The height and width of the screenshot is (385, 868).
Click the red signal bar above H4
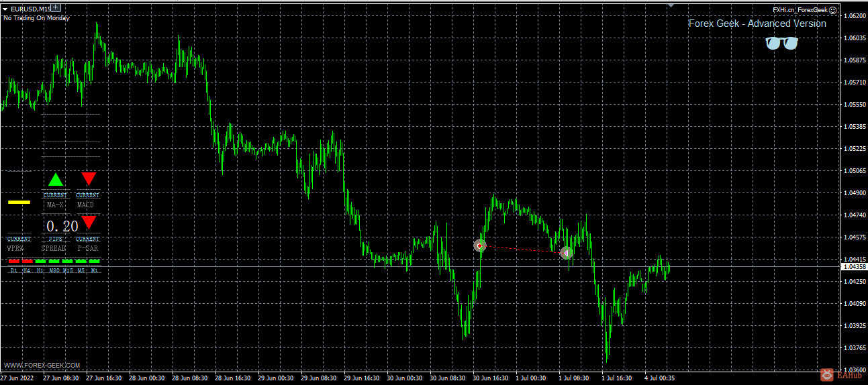click(x=27, y=260)
